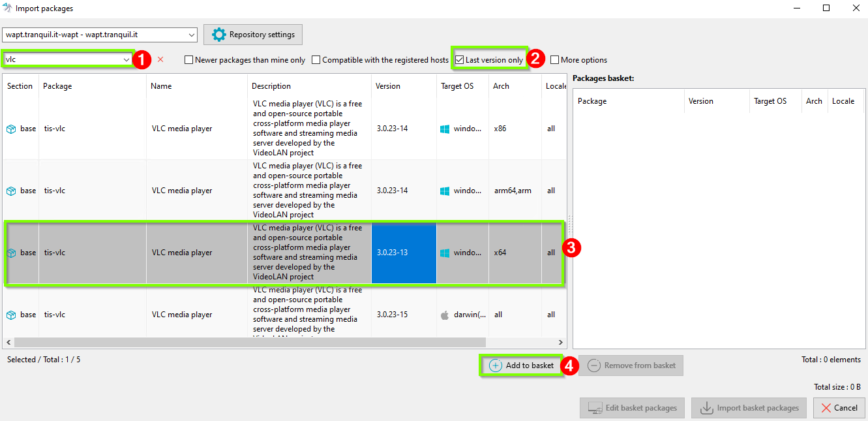The width and height of the screenshot is (868, 421).
Task: Open the repository selection dropdown
Action: (x=191, y=35)
